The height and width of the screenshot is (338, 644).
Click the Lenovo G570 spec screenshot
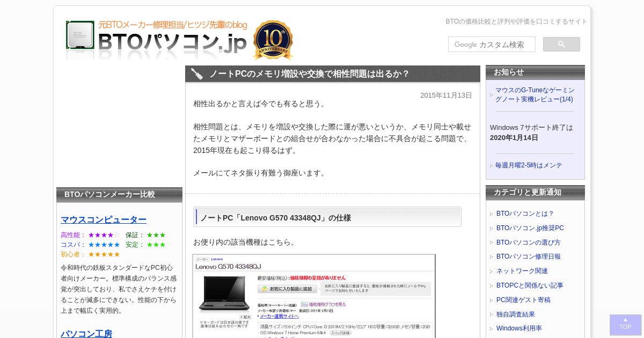[x=314, y=296]
